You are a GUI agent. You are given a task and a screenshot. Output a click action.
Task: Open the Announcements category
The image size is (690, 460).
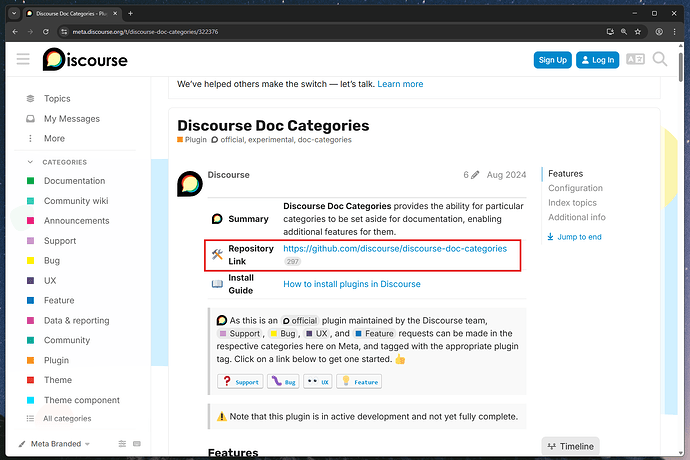tap(77, 221)
